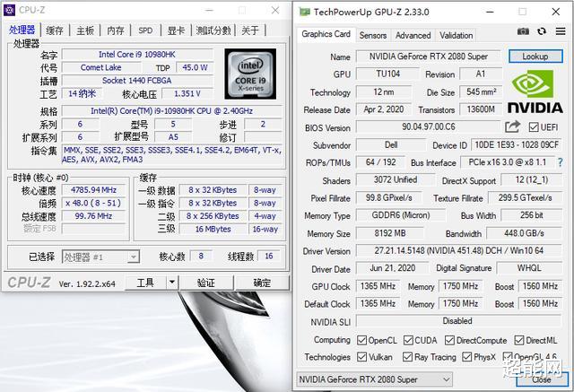Expand the 工具 dropdown arrow
Screen dimensions: 574x392
coord(171,283)
